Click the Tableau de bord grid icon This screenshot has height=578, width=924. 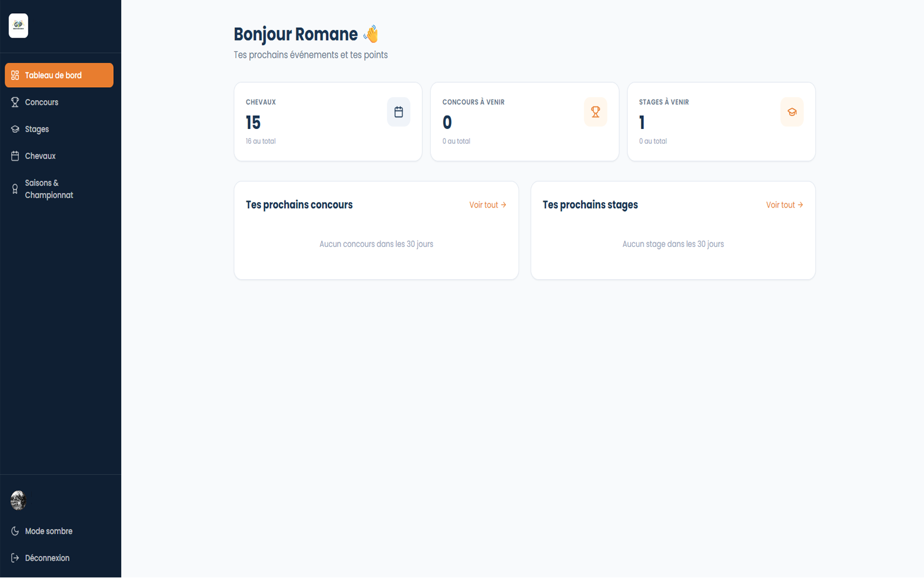pyautogui.click(x=15, y=75)
